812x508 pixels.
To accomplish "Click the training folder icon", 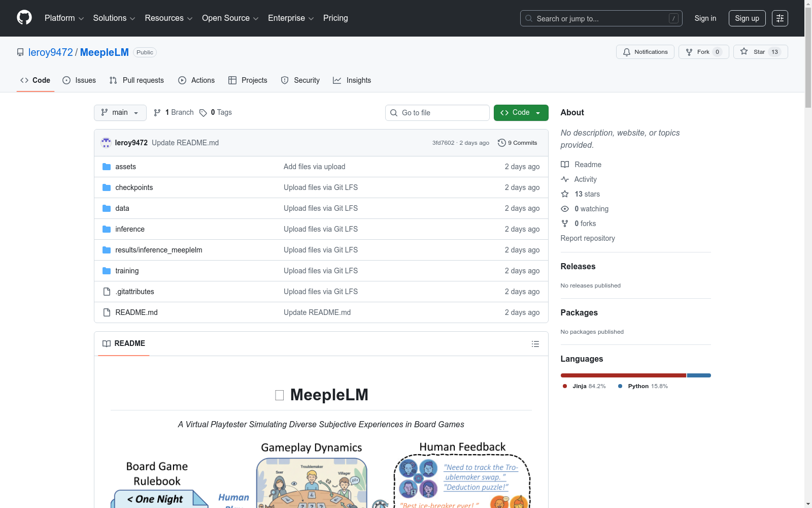I will pos(107,271).
